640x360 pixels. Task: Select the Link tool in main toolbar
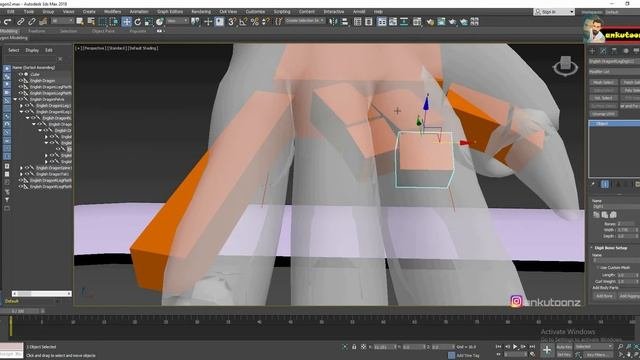click(20, 22)
